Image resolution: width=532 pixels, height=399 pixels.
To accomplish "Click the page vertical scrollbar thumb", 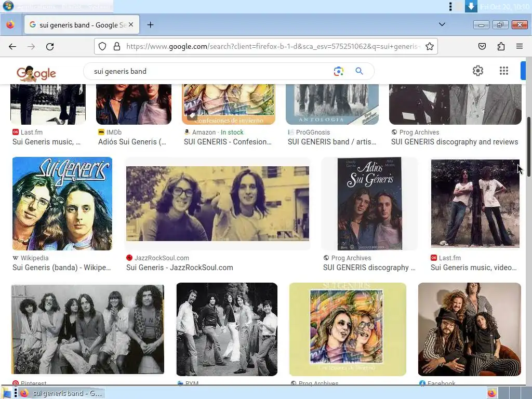I will [x=528, y=146].
